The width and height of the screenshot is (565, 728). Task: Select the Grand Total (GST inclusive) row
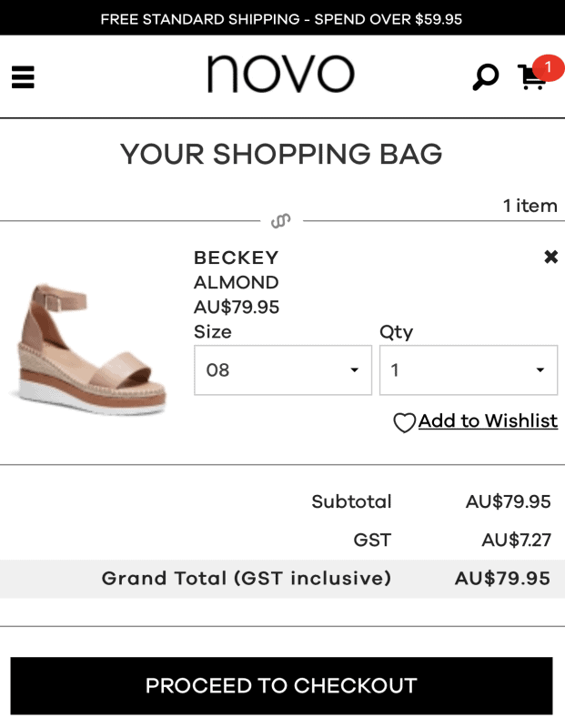tap(282, 579)
